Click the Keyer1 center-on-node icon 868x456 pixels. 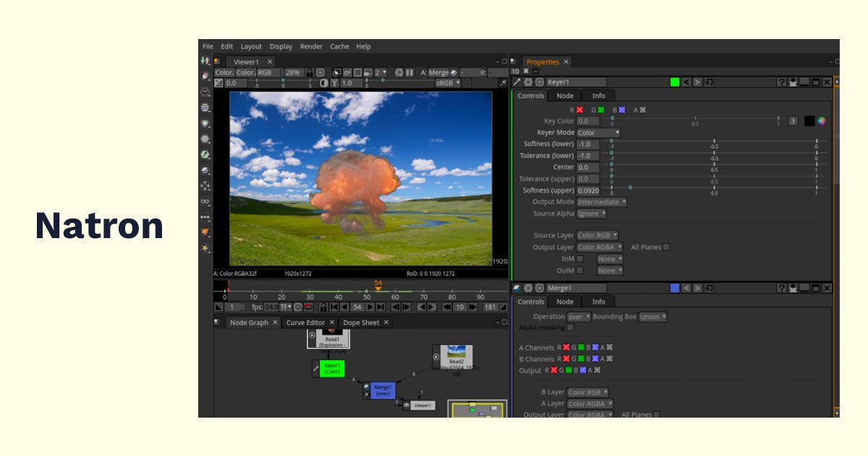pyautogui.click(x=540, y=82)
